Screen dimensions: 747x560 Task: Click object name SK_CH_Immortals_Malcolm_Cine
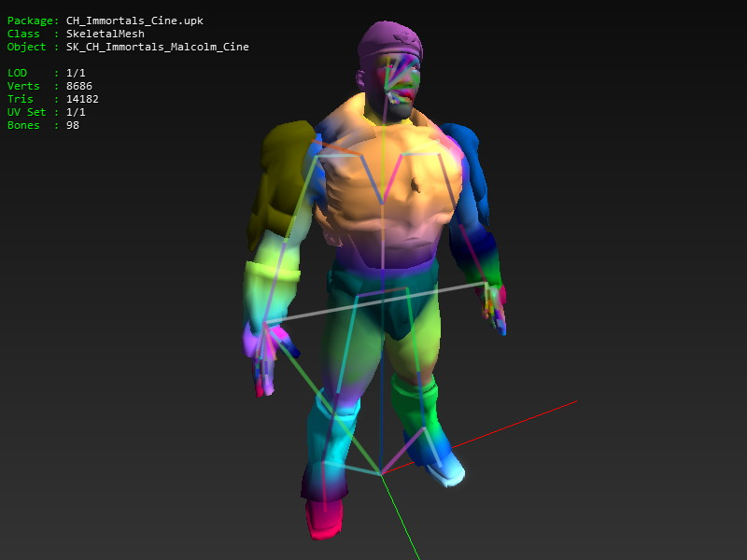click(157, 47)
